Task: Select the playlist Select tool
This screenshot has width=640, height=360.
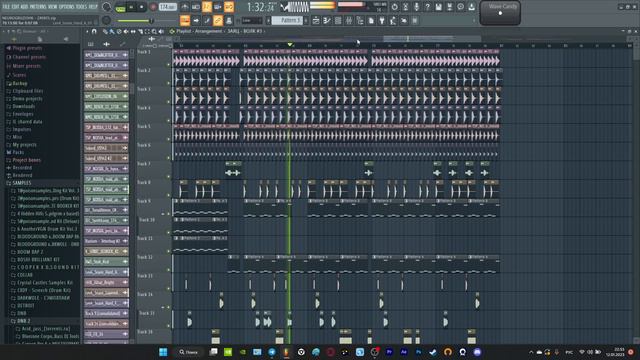Action: coord(147,31)
